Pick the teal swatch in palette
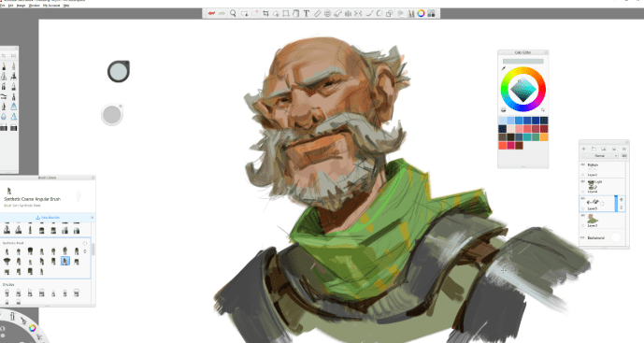 point(527,137)
